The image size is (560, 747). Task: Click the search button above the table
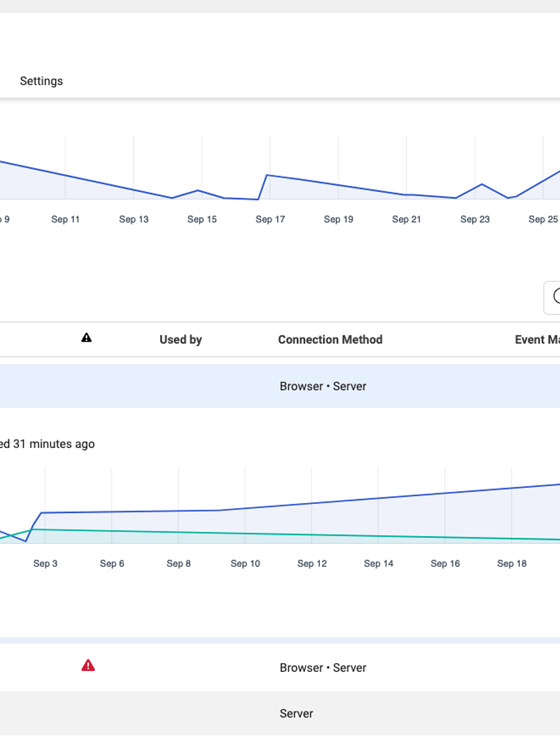click(x=554, y=297)
